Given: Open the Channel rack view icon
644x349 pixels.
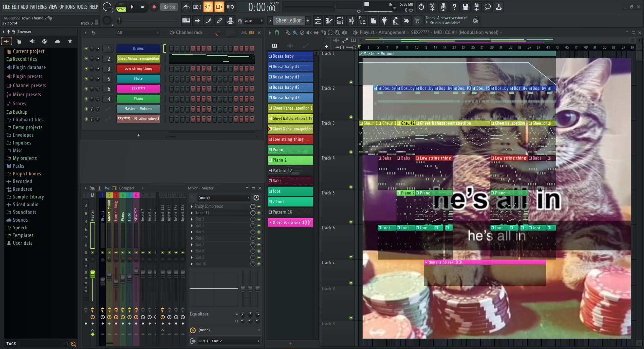Looking at the screenshot, I should click(340, 21).
